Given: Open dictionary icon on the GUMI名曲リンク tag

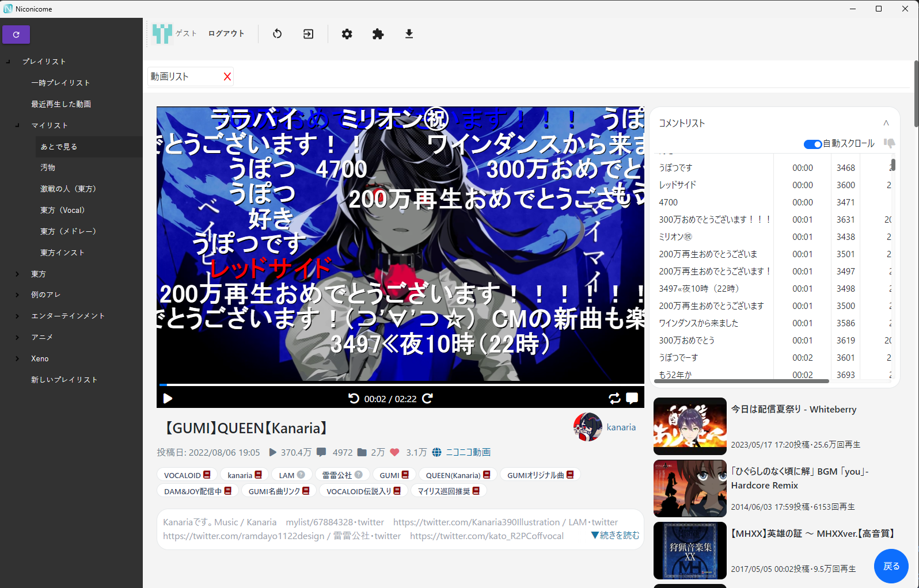Looking at the screenshot, I should pyautogui.click(x=306, y=491).
